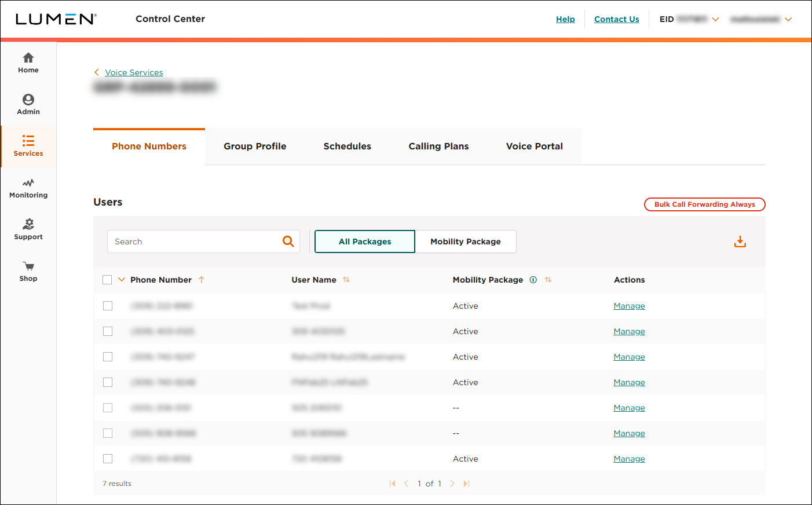Go back via the Voice Services link
Image resolution: width=812 pixels, height=505 pixels.
(133, 72)
